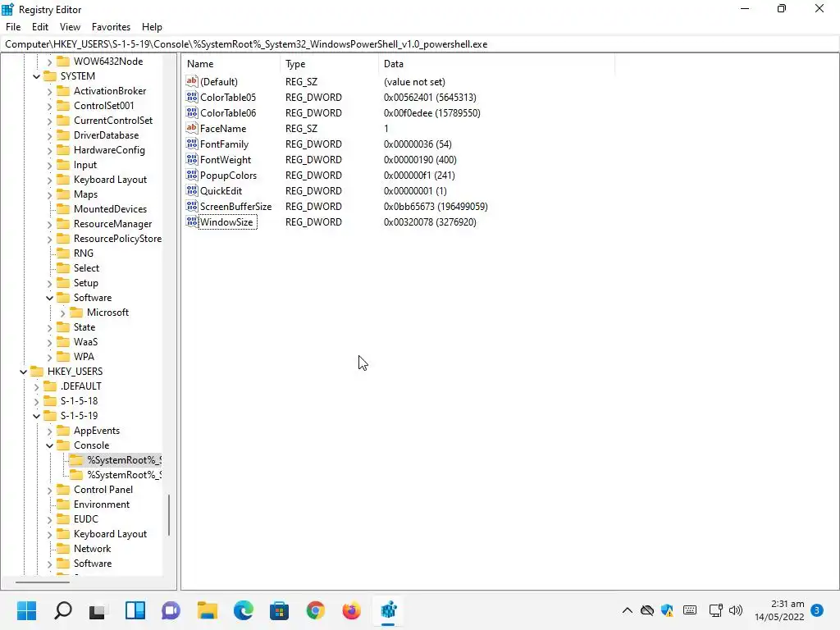Select the FaceName value name
Image resolution: width=840 pixels, height=630 pixels.
click(x=223, y=129)
